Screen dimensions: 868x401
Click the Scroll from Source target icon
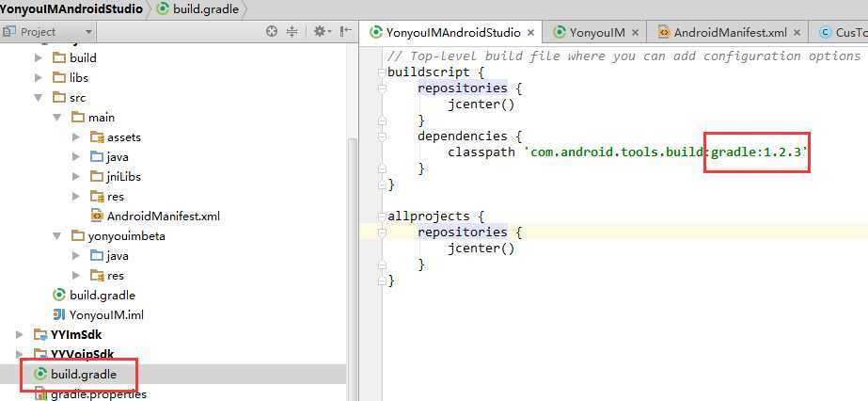tap(271, 32)
